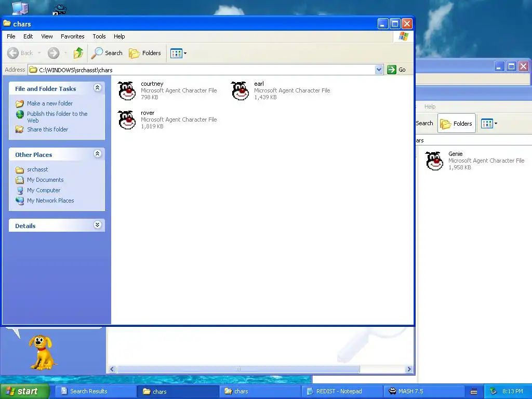The height and width of the screenshot is (399, 532).
Task: Click Folders button in background chars window
Action: pyautogui.click(x=457, y=124)
